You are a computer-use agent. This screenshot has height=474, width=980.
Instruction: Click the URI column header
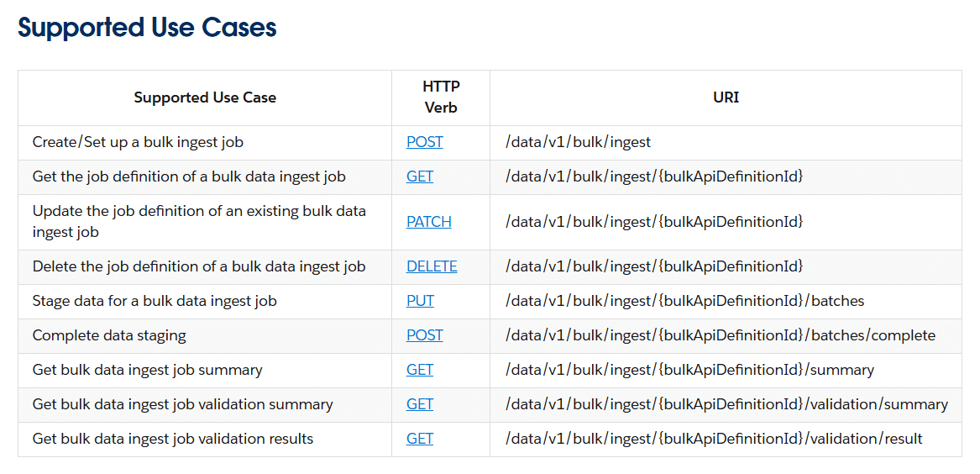click(x=726, y=97)
